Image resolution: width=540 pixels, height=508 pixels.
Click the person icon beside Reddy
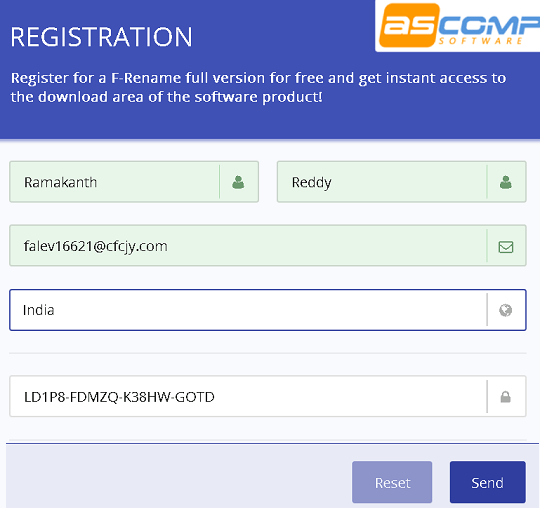tap(506, 182)
